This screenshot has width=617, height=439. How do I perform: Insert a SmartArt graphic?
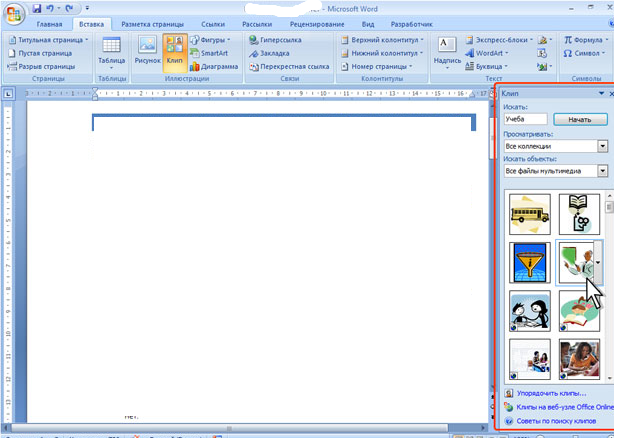tap(209, 53)
